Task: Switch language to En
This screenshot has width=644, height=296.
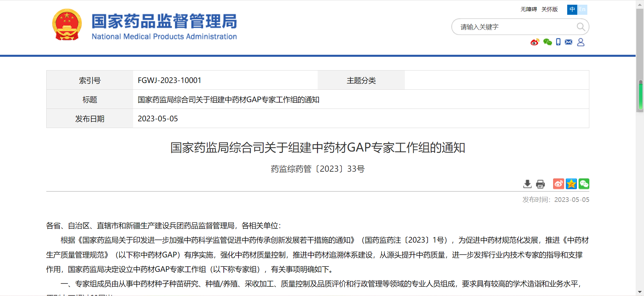Action: tap(582, 9)
